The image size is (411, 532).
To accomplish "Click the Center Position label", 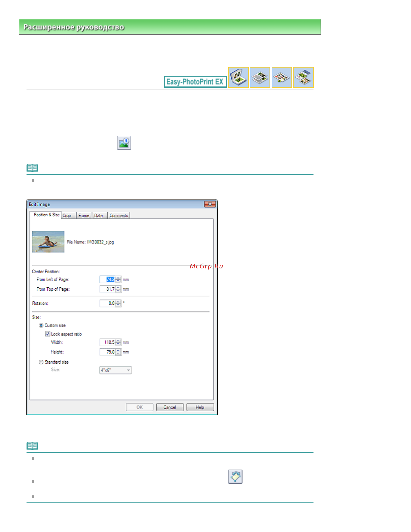I will 46,272.
